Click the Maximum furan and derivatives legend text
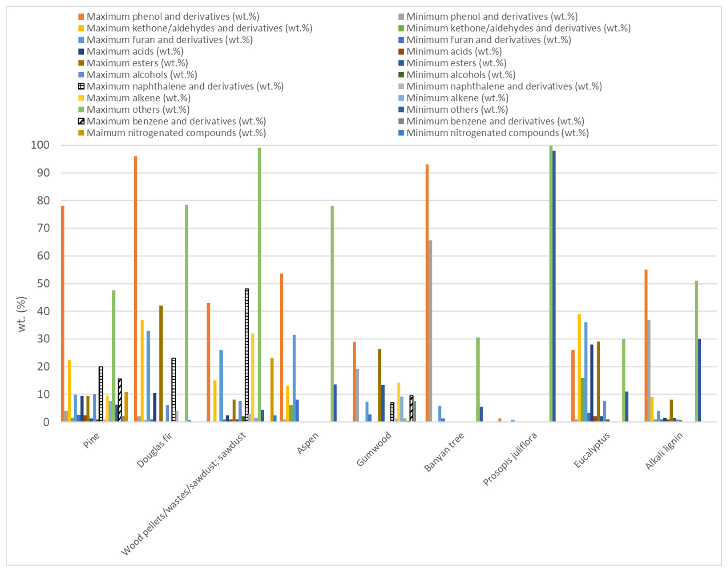Viewport: 728px width, 574px height. point(169,40)
